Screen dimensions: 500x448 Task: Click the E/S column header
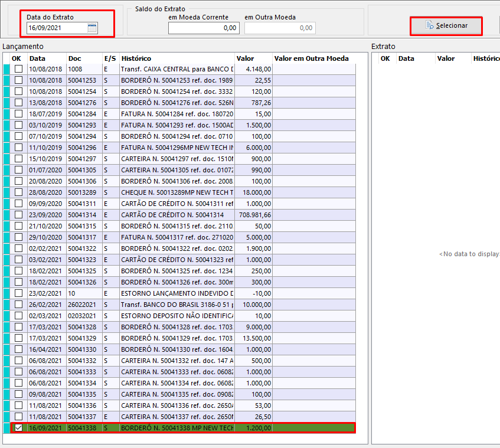click(x=111, y=58)
